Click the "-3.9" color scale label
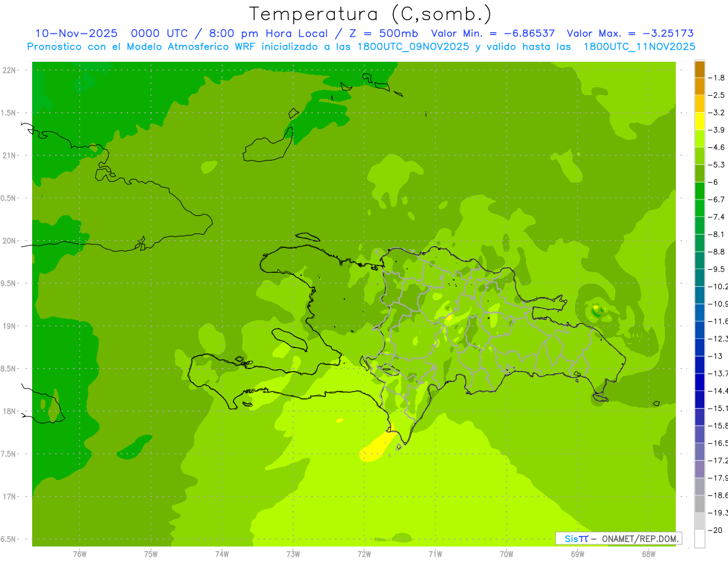This screenshot has height=562, width=728. [x=717, y=130]
